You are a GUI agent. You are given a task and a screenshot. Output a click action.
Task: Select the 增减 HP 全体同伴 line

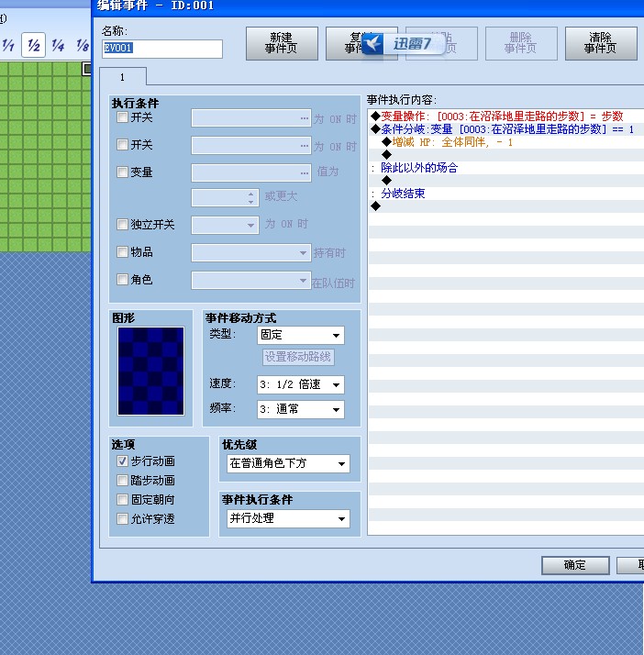click(506, 142)
